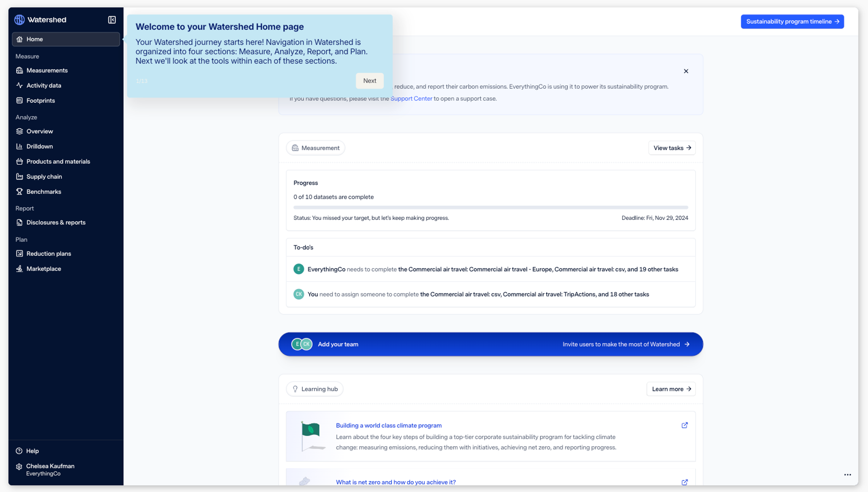Open Activity data from the sidebar

[x=44, y=85]
